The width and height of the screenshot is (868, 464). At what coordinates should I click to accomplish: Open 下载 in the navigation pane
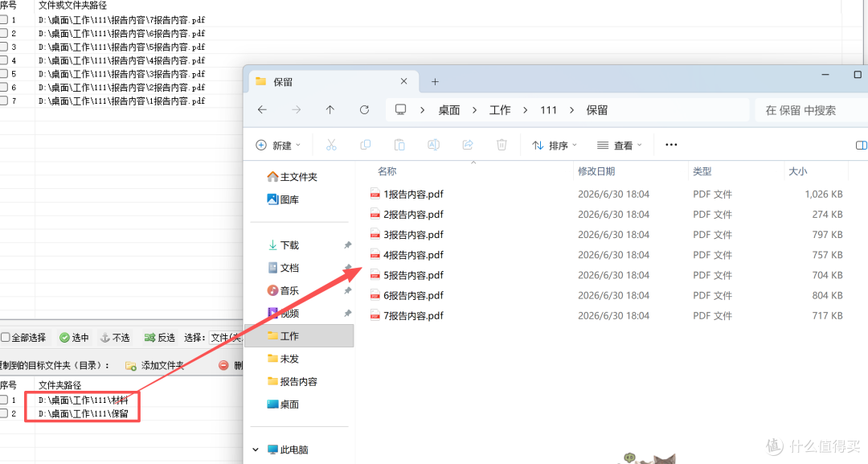pos(284,244)
